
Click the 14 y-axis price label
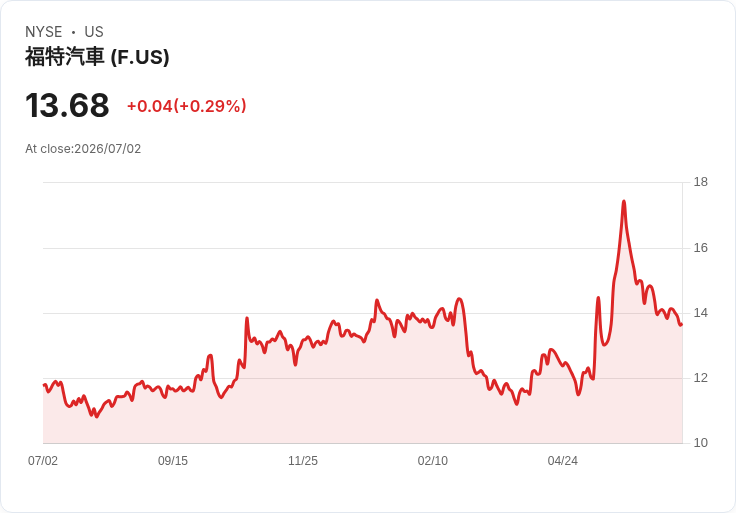(x=700, y=313)
